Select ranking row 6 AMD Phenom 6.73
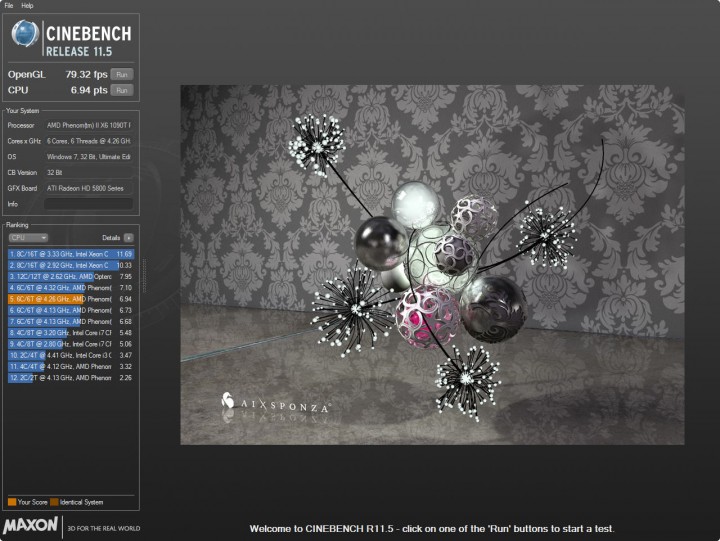The image size is (720, 541). tap(71, 310)
